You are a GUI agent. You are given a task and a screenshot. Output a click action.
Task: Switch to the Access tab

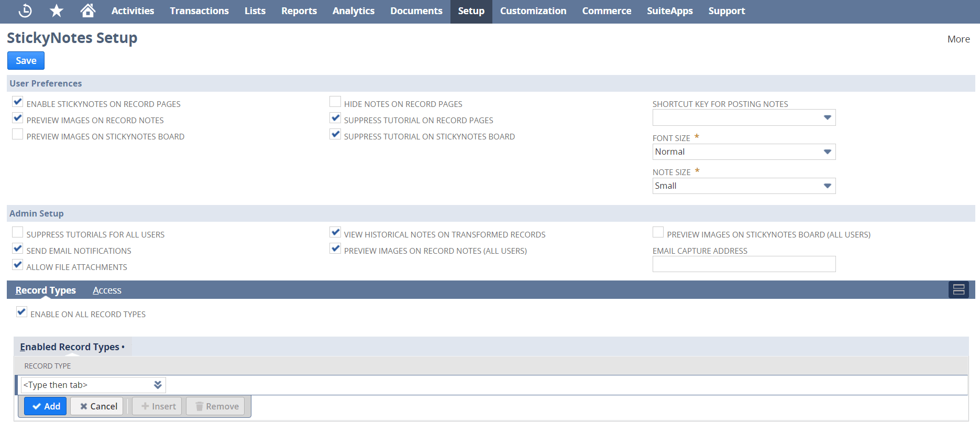tap(107, 290)
